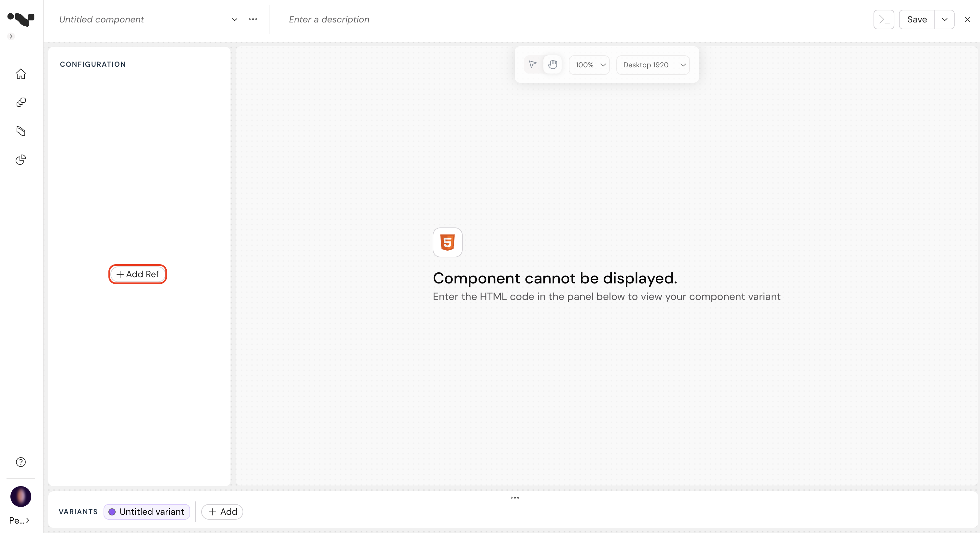Open the 100% zoom dropdown
This screenshot has width=980, height=533.
click(589, 65)
